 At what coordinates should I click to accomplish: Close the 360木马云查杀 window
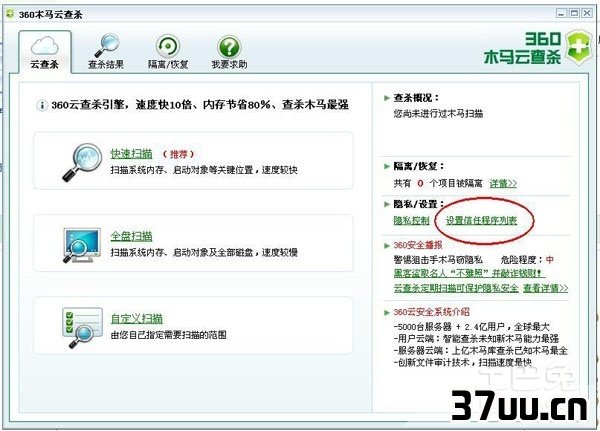tap(587, 13)
